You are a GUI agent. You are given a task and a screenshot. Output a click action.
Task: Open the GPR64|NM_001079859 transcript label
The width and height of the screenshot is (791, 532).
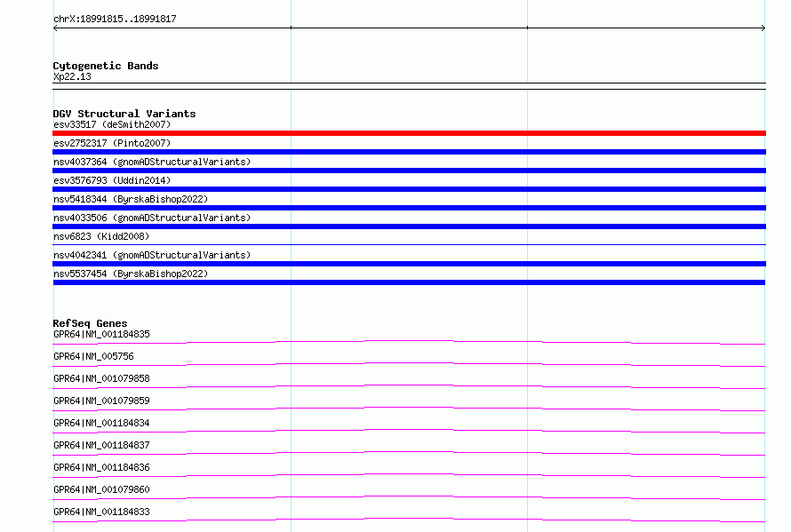(x=101, y=401)
